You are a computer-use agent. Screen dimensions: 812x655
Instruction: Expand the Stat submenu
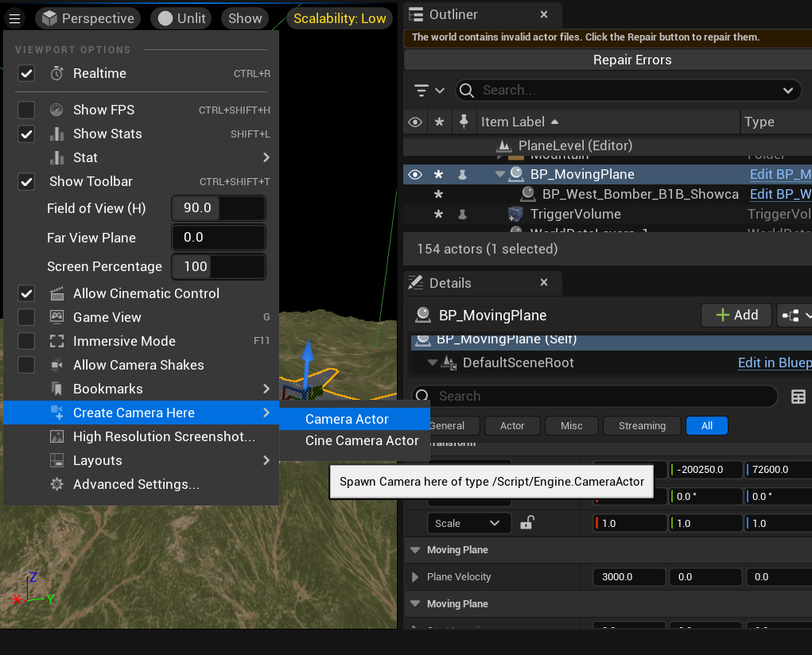click(x=141, y=157)
